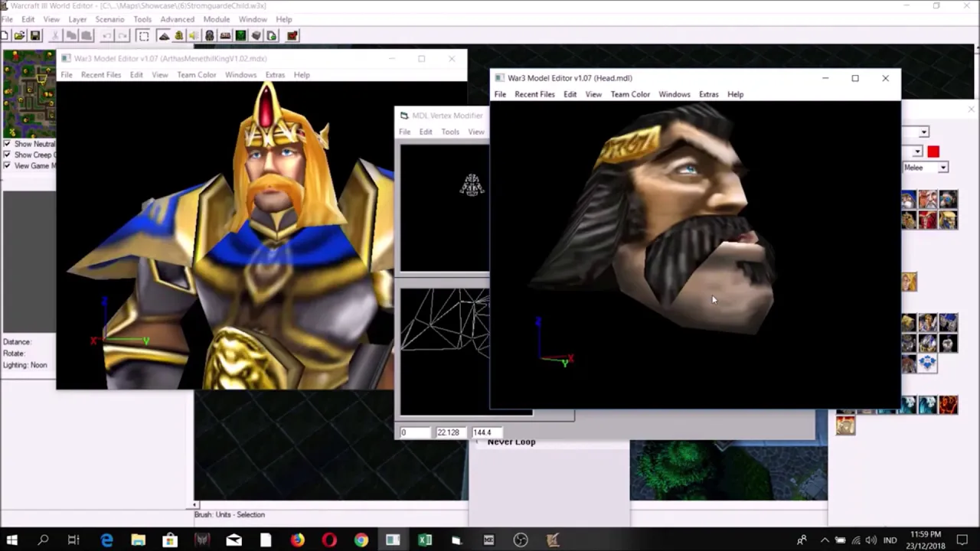
Task: Open Team Color menu in Head.mdl window
Action: [x=630, y=94]
